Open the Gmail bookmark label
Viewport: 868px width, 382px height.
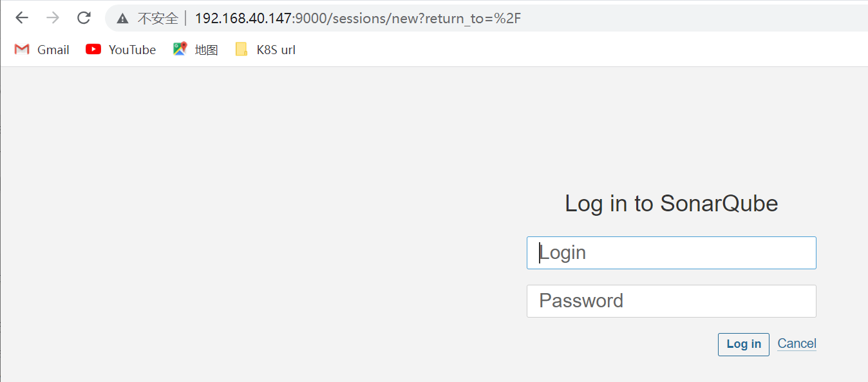coord(53,50)
